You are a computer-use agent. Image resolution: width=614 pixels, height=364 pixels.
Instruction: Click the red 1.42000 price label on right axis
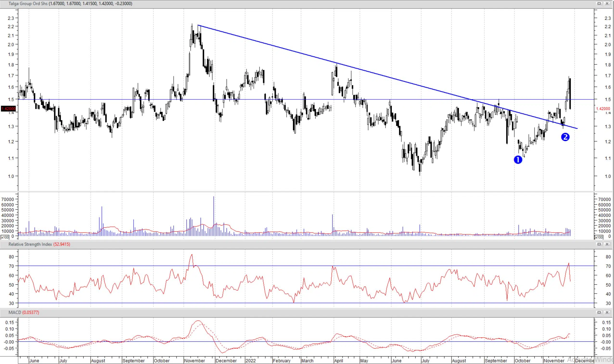click(x=603, y=109)
